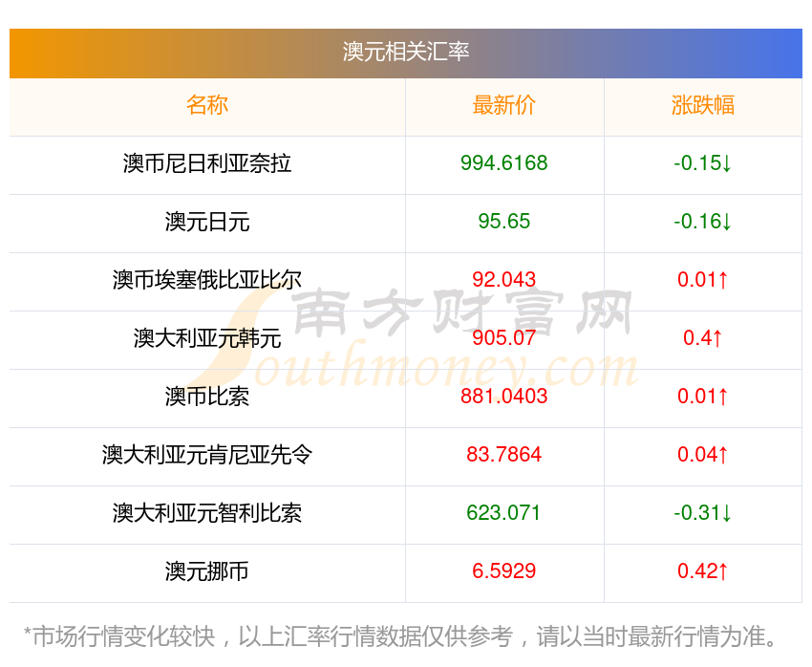The width and height of the screenshot is (812, 667).
Task: Click the 0.4↑ change value
Action: pos(703,338)
